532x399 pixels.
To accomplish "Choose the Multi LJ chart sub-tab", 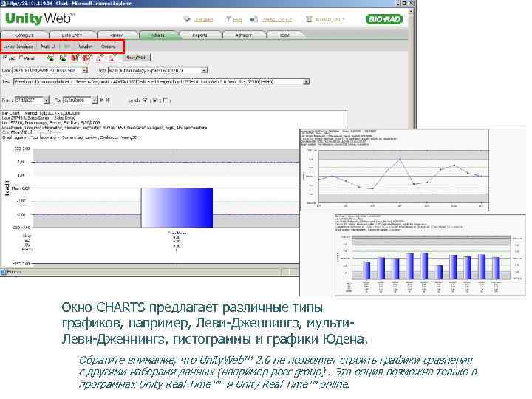I will (48, 47).
